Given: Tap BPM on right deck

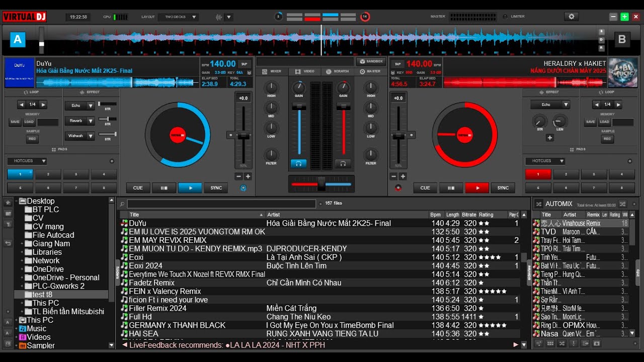Looking at the screenshot, I should click(397, 64).
